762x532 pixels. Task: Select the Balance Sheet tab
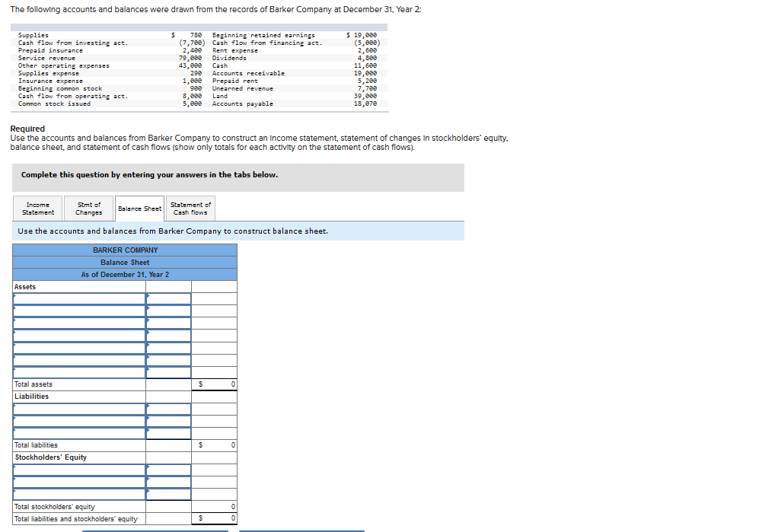pos(139,209)
